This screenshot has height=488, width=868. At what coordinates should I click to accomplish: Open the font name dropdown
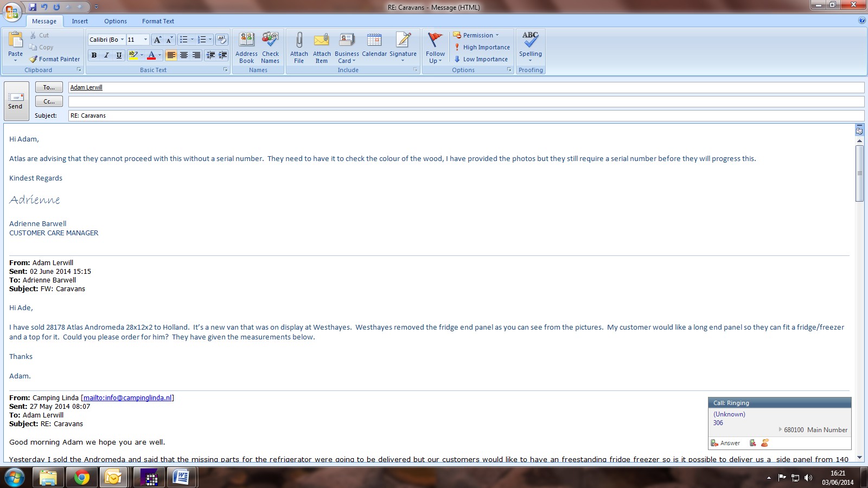(122, 40)
